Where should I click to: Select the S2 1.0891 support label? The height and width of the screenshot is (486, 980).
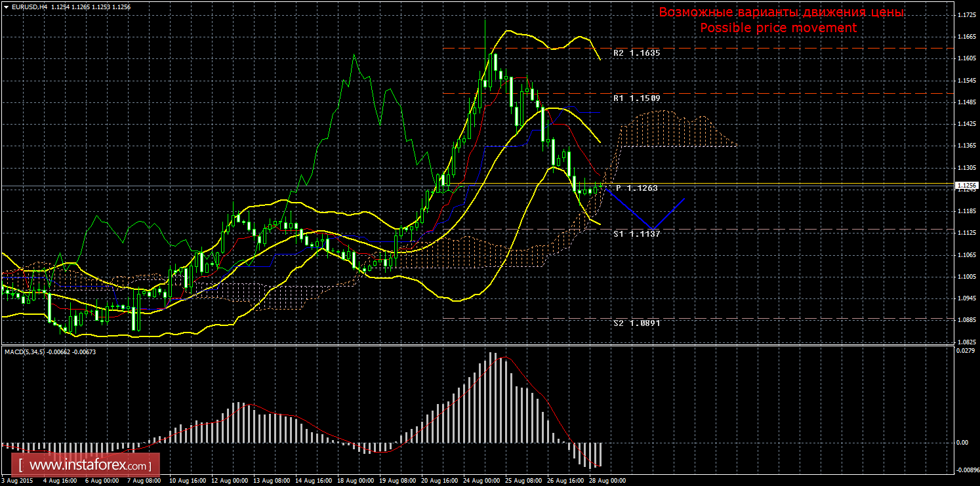click(636, 323)
